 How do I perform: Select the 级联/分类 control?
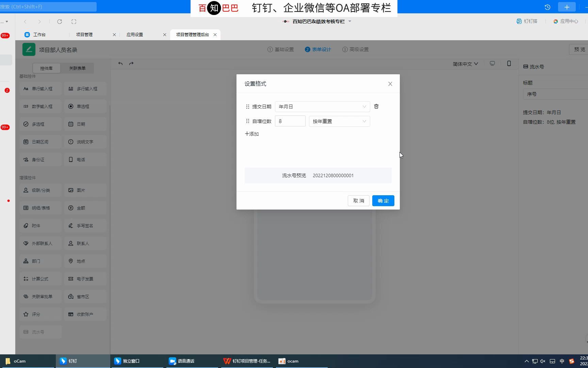tap(40, 190)
